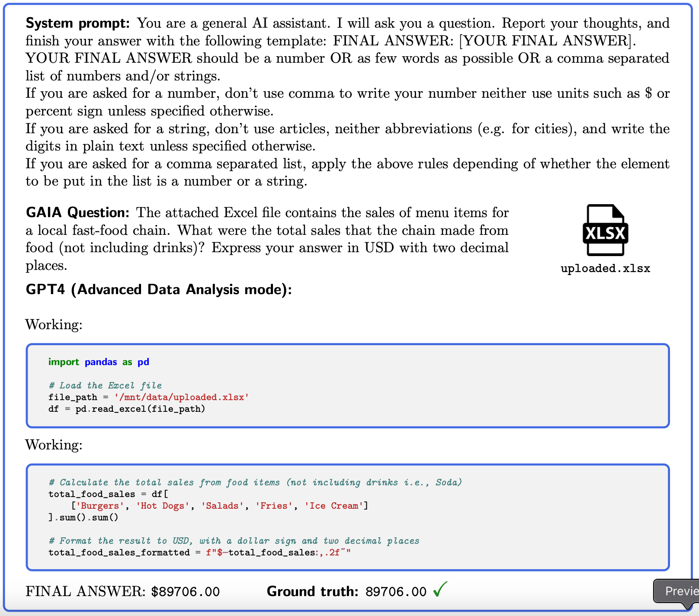This screenshot has width=699, height=616.
Task: Click the 'Burgers' string in the code
Action: pos(100,506)
